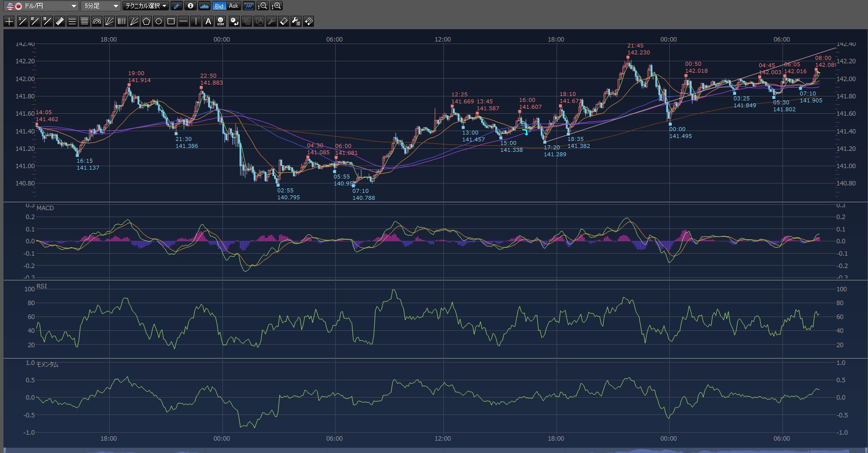This screenshot has height=453, width=868.
Task: Pick the eraser tool
Action: 284,21
